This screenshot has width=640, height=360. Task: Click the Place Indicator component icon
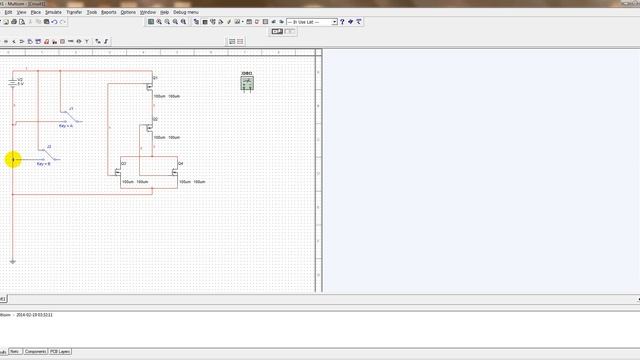62,41
